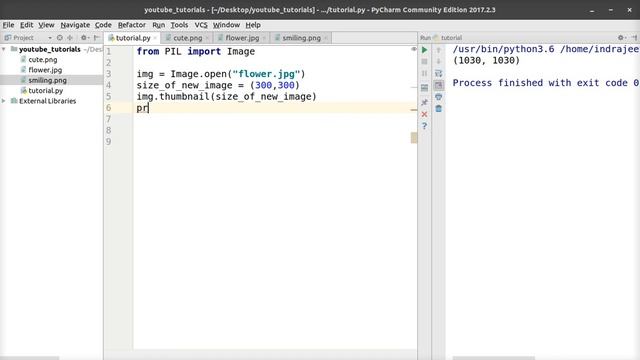Click the /usr/bin/python3.6 command line output
Image resolution: width=640 pixels, height=360 pixels.
coord(545,49)
